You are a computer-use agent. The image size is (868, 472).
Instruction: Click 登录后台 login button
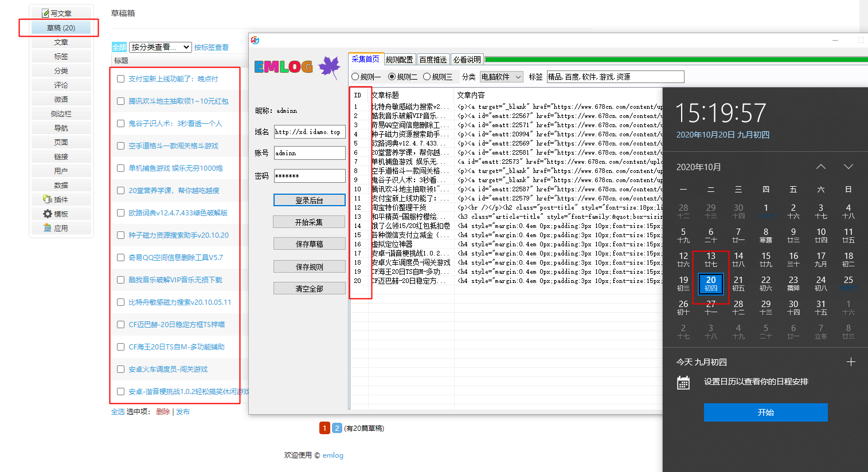(x=310, y=200)
